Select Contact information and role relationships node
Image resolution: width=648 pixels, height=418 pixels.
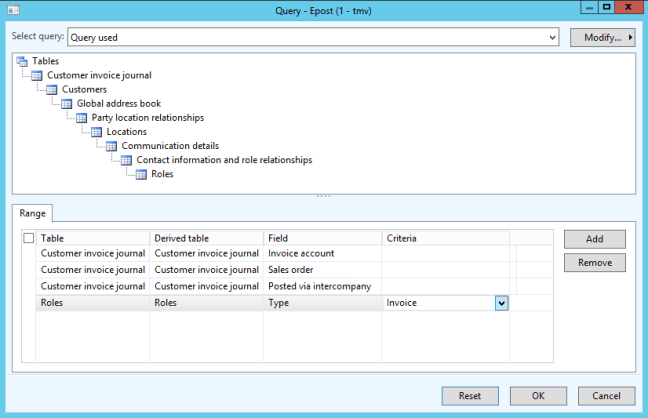pos(224,160)
